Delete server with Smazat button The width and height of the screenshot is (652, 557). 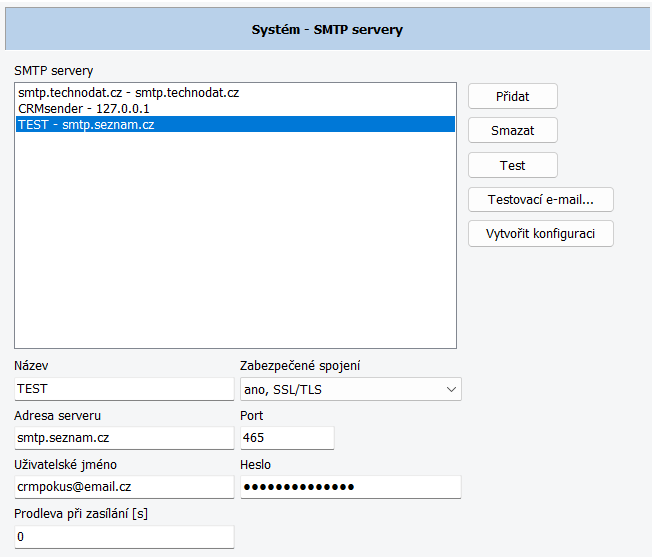tap(512, 131)
